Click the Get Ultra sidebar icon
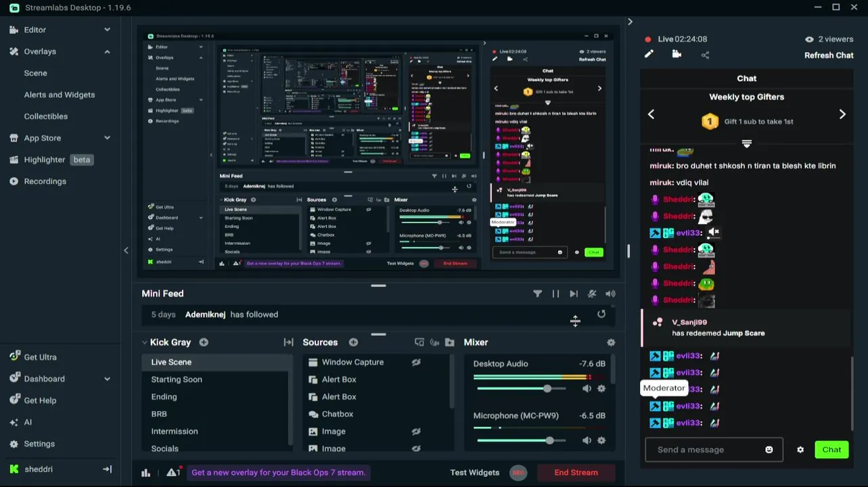 click(x=14, y=357)
